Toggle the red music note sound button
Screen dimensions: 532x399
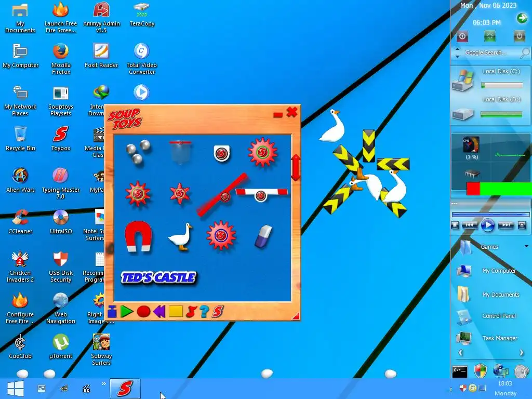point(191,312)
